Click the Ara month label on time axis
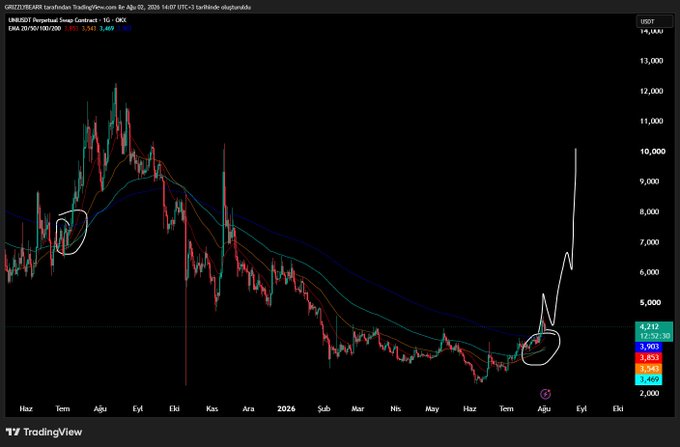This screenshot has height=447, width=680. (248, 408)
